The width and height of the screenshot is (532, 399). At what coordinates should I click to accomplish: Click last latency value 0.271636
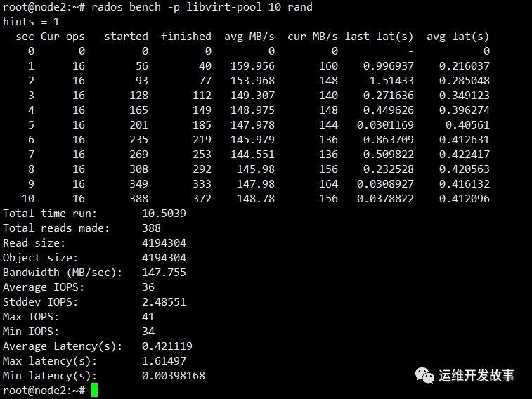tap(389, 96)
